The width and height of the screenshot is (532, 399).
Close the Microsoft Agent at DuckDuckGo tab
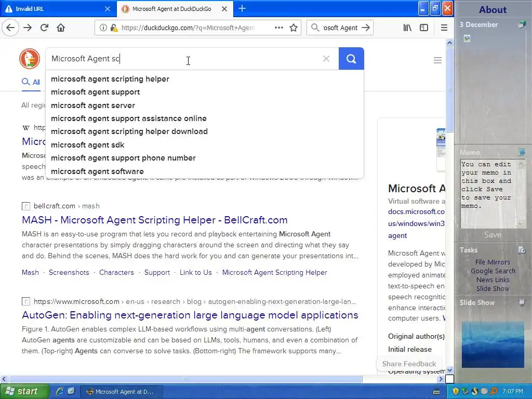[x=224, y=9]
